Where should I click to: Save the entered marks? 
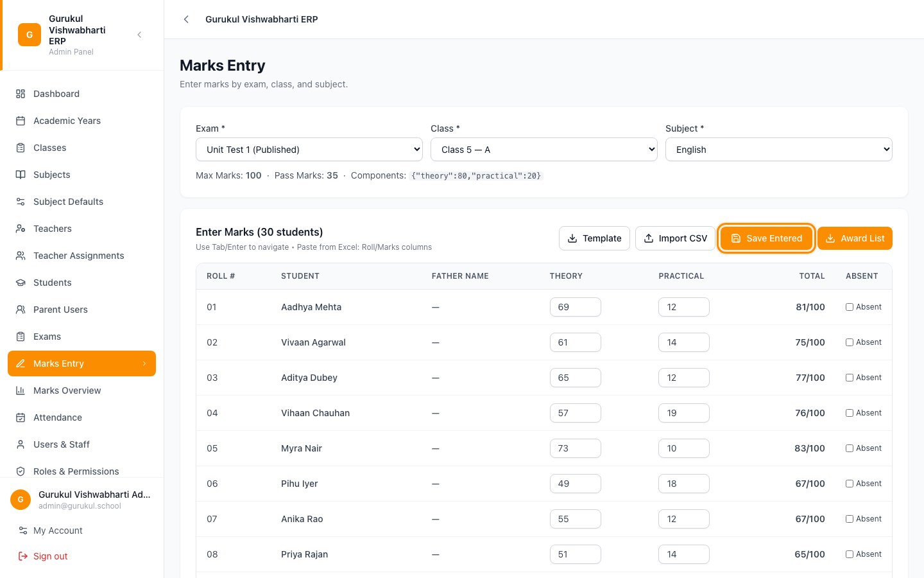point(766,238)
